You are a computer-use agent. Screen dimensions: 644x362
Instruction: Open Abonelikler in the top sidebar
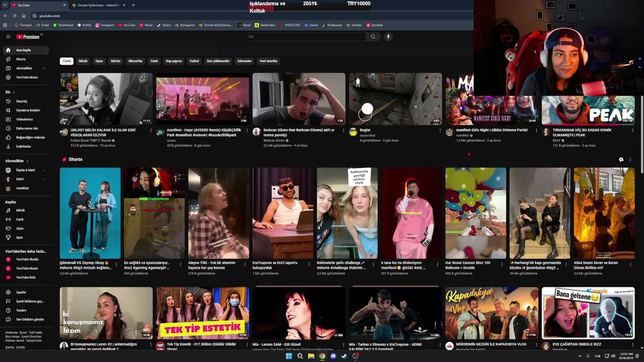[24, 68]
